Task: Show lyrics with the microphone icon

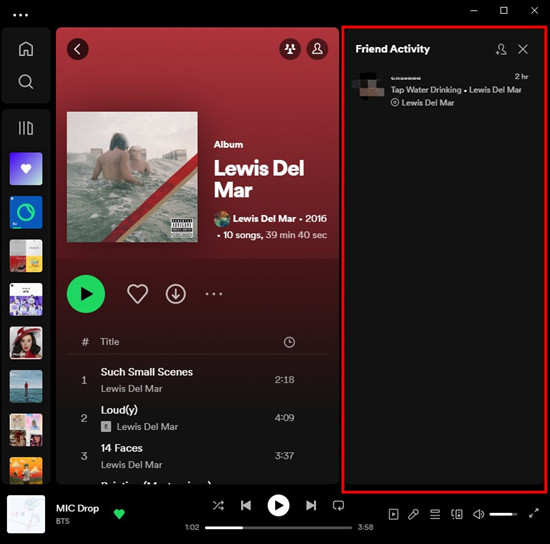Action: point(414,514)
